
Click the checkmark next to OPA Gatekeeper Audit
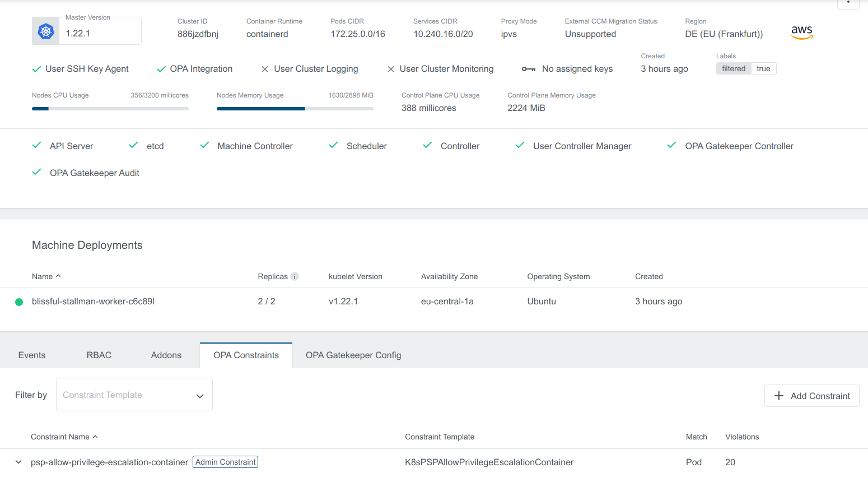(36, 172)
